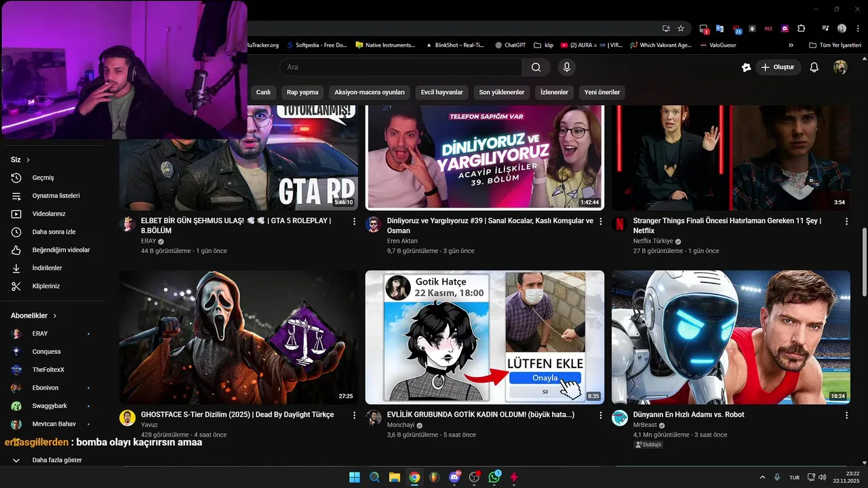The height and width of the screenshot is (488, 868).
Task: Select the Yeni öneriler filter chip
Action: [x=601, y=92]
